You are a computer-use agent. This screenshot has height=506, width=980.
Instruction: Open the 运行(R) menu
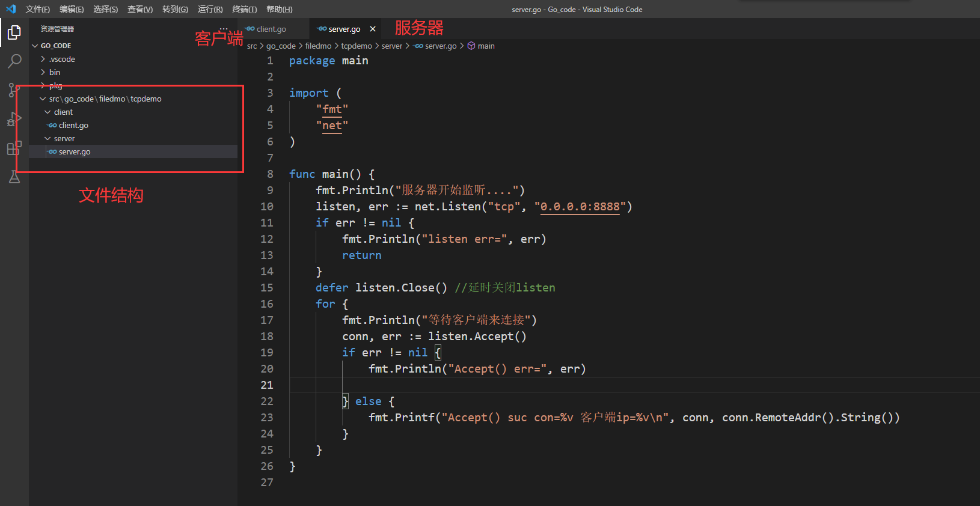[x=210, y=9]
